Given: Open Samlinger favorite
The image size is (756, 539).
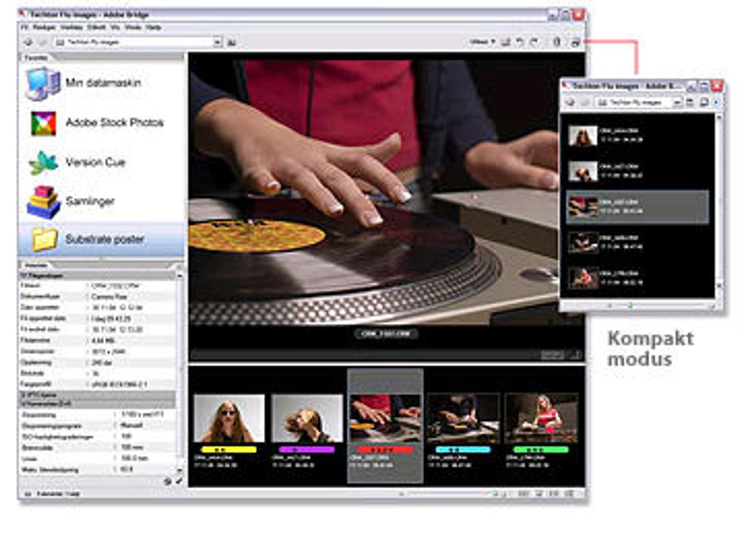Looking at the screenshot, I should 71,201.
